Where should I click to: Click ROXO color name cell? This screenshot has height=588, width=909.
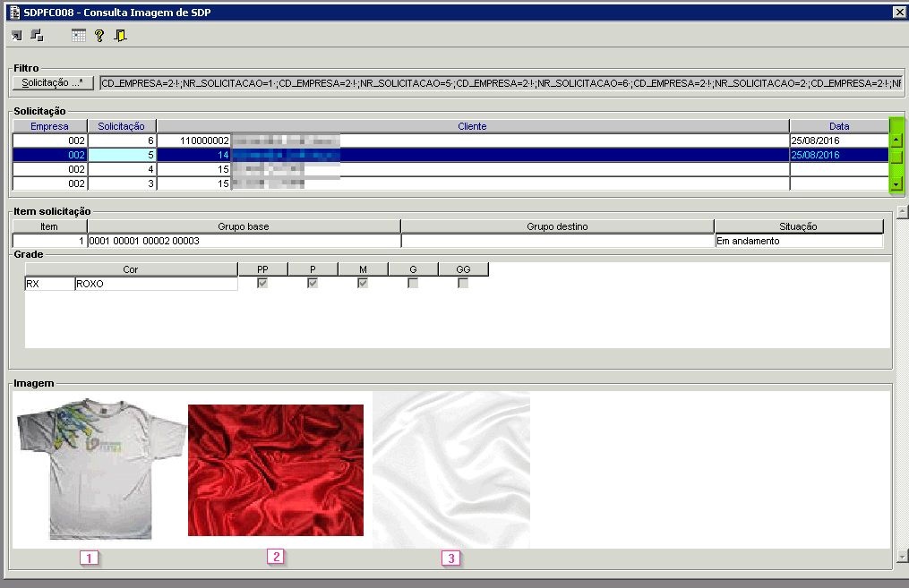tap(156, 284)
